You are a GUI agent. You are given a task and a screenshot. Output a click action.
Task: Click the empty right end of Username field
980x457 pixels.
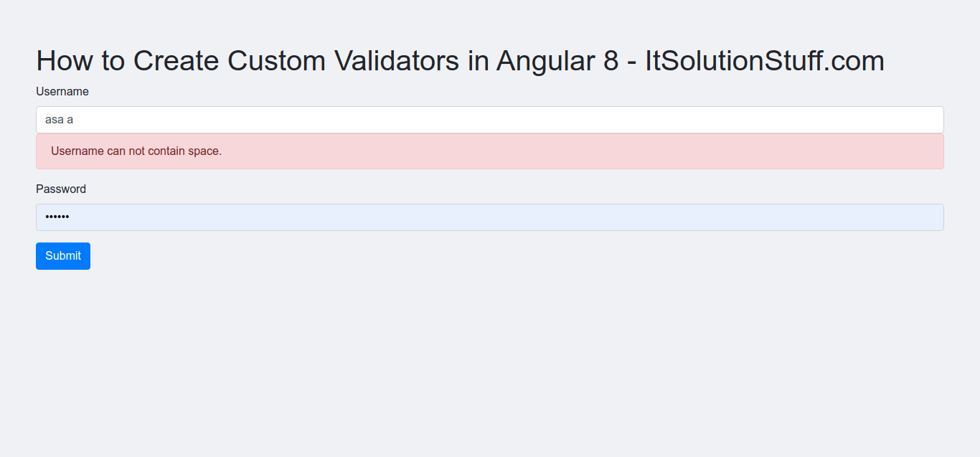(861, 120)
